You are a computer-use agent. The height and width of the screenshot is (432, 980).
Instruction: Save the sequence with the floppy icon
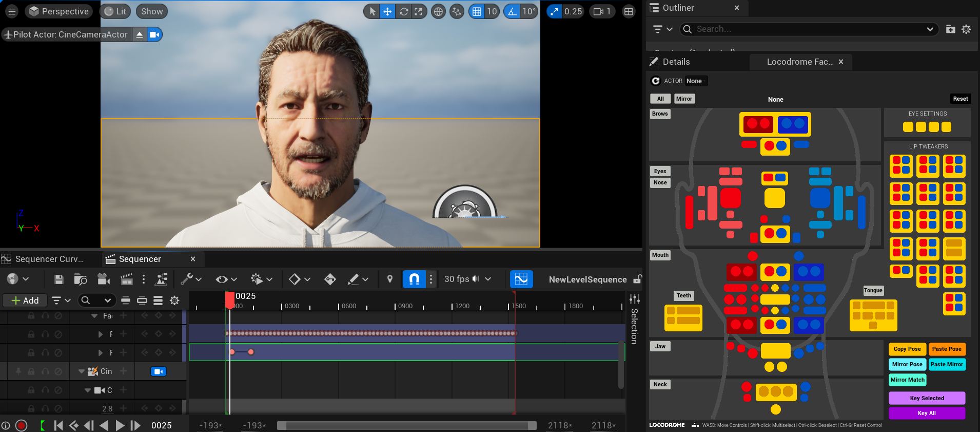(59, 279)
